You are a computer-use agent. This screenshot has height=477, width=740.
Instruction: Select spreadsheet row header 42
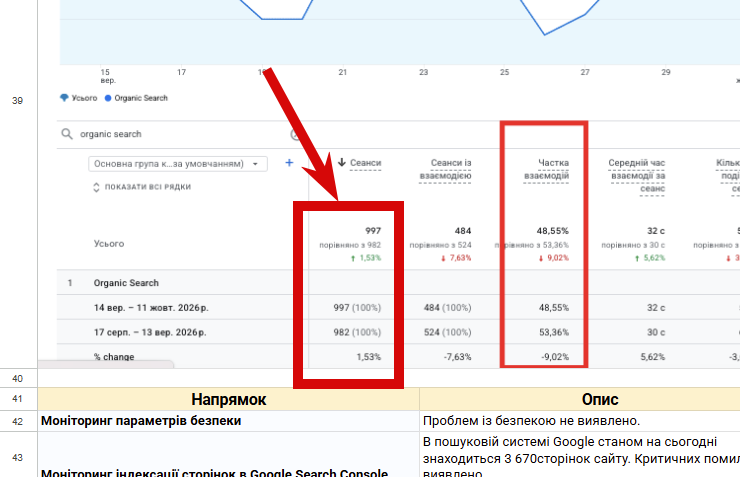pos(18,421)
